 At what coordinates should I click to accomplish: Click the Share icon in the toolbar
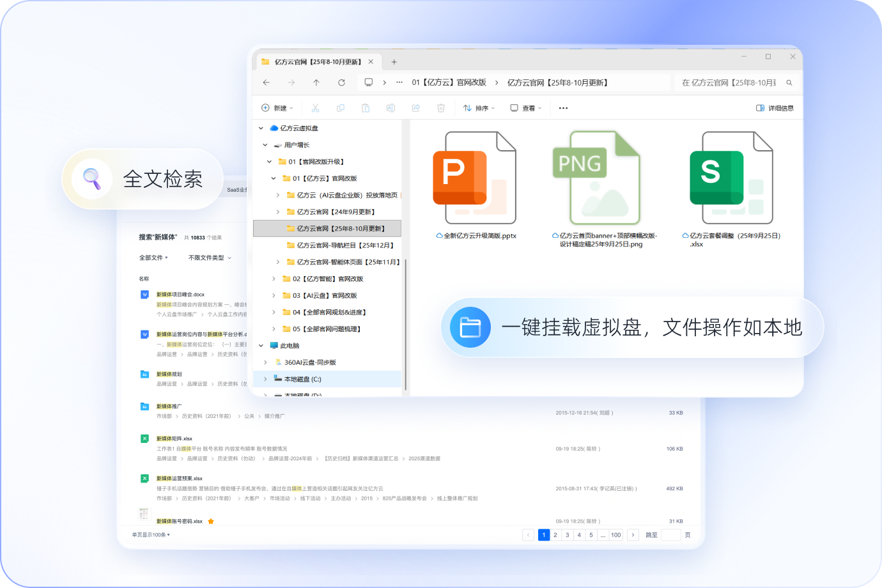pyautogui.click(x=416, y=108)
